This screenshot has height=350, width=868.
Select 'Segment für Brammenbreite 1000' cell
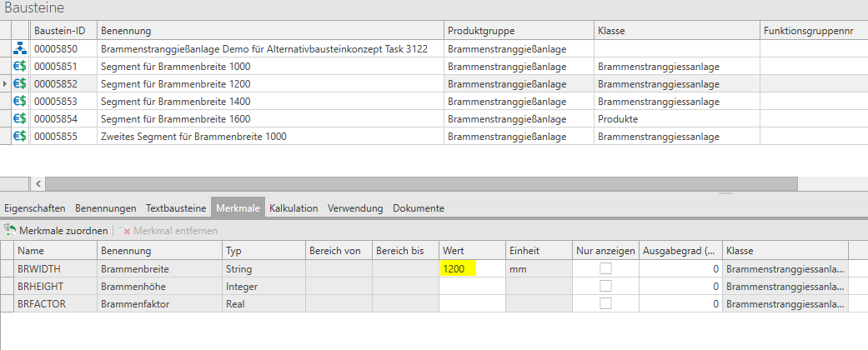pos(270,67)
